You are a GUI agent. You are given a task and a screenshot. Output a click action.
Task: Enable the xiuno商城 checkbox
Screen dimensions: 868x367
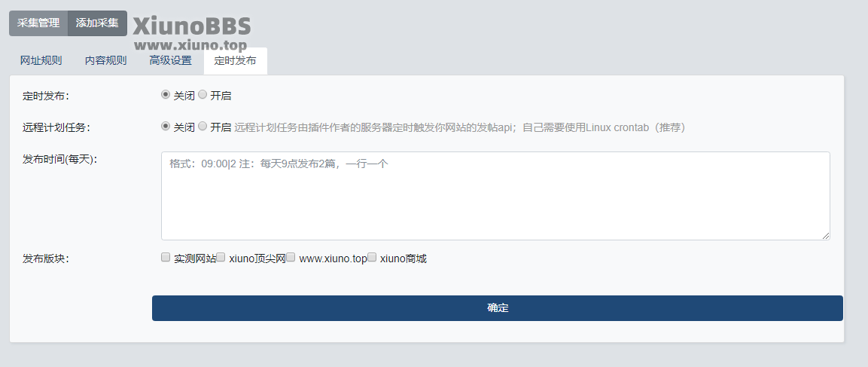(x=372, y=257)
